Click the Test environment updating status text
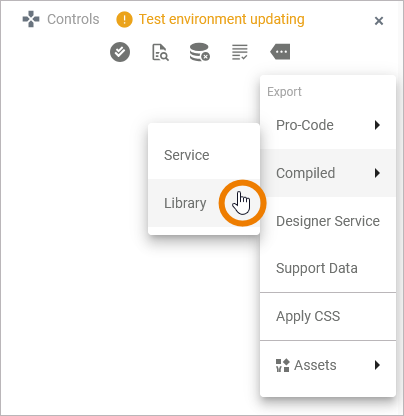Image resolution: width=404 pixels, height=416 pixels. (x=222, y=19)
